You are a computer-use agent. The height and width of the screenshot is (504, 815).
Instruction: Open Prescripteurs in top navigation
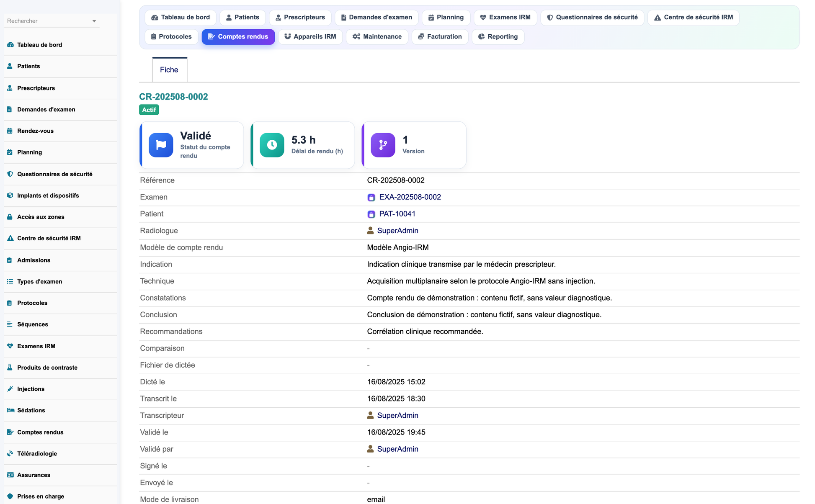[x=300, y=18]
